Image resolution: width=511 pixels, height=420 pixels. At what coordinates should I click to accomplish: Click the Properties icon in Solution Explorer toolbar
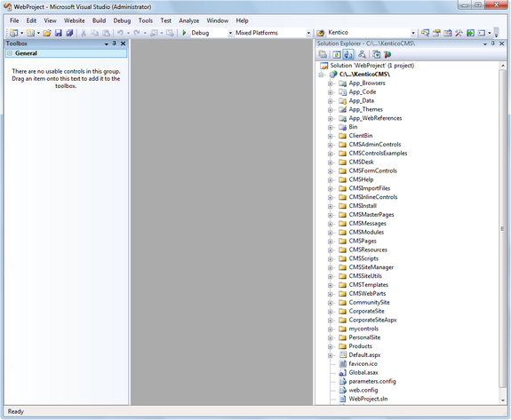click(323, 55)
